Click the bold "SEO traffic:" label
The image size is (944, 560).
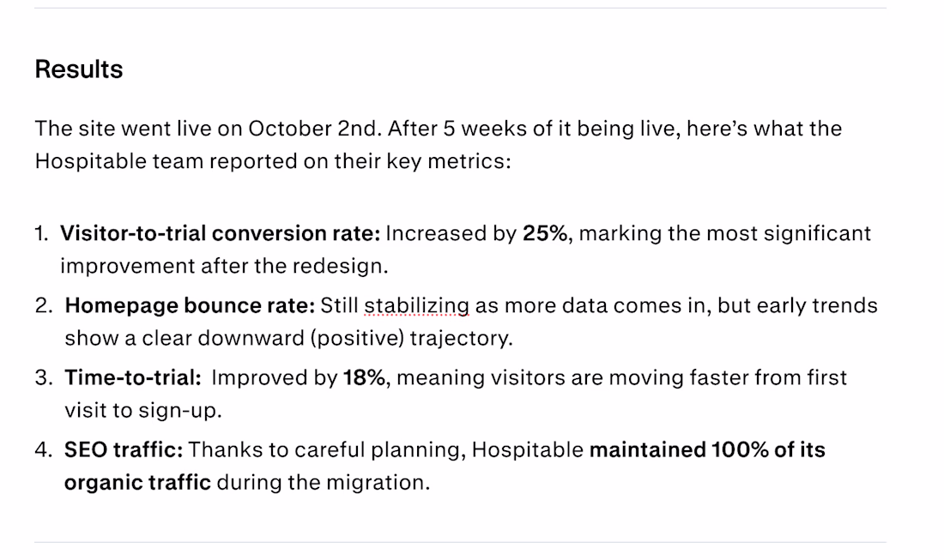123,450
